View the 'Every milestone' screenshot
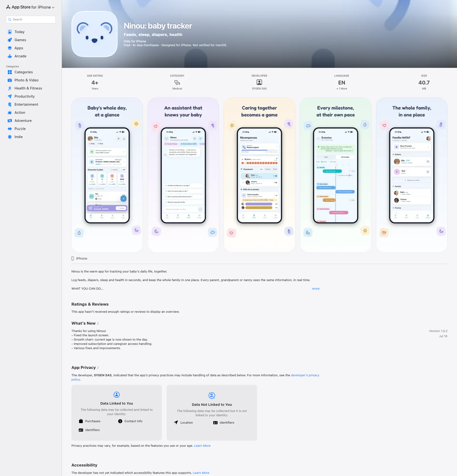The height and width of the screenshot is (476, 457). pyautogui.click(x=336, y=175)
